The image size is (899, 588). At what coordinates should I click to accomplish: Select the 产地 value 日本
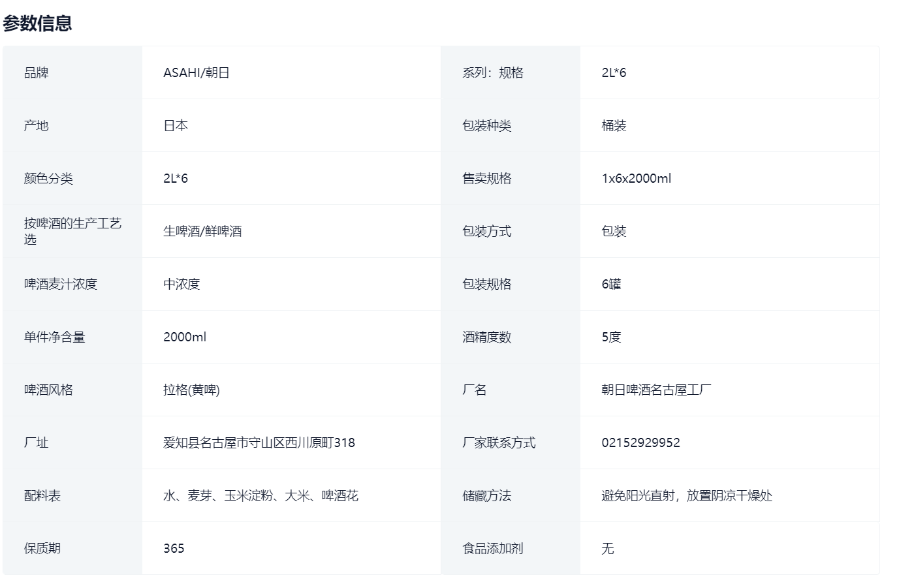(x=175, y=125)
